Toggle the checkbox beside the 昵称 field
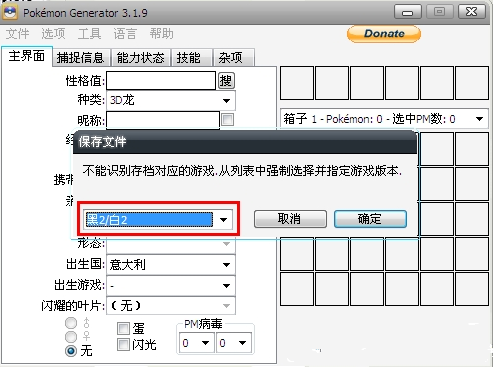Image resolution: width=493 pixels, height=367 pixels. point(227,119)
